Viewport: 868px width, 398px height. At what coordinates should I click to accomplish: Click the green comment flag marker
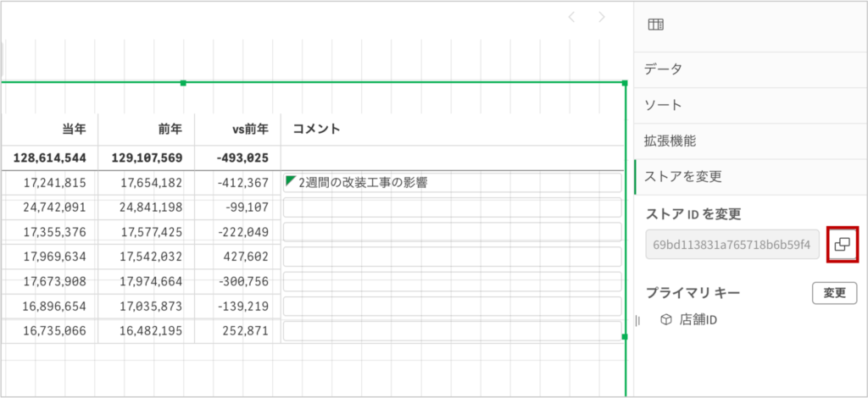tap(291, 180)
